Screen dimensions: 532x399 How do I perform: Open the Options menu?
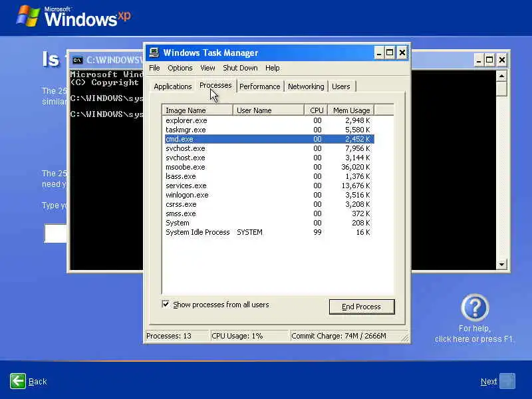pos(180,68)
